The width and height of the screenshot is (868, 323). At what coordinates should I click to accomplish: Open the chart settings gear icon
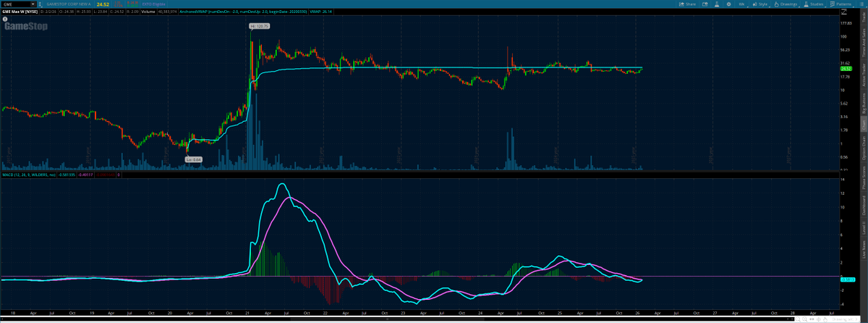(728, 4)
